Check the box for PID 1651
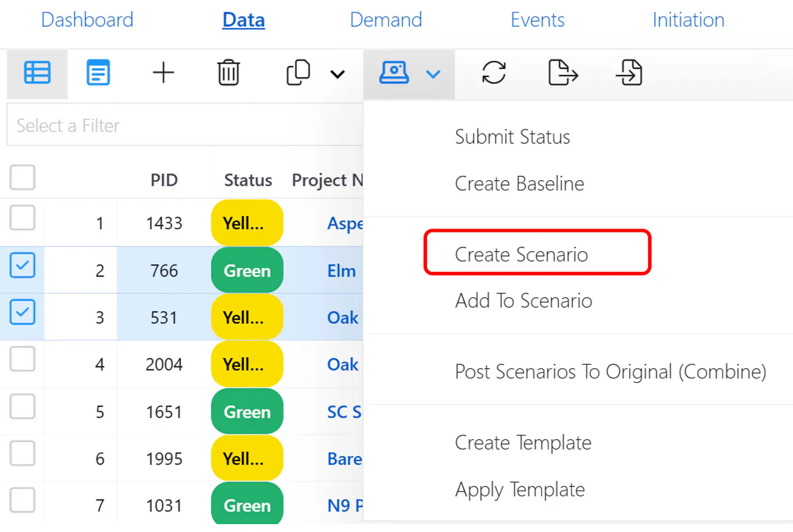The height and width of the screenshot is (532, 793). coord(22,406)
